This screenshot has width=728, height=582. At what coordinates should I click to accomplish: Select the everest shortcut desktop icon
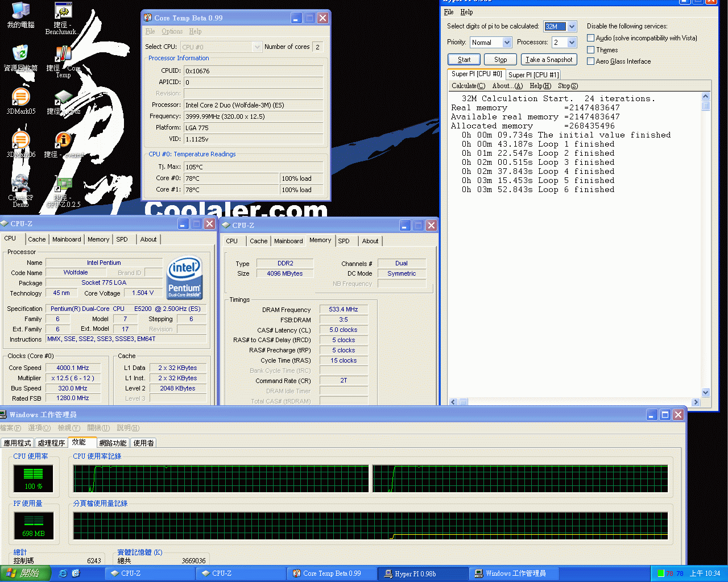point(63,144)
